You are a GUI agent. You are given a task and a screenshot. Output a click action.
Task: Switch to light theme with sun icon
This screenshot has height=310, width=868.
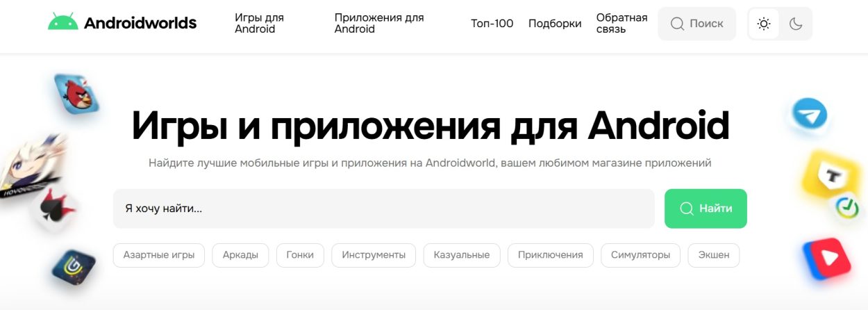click(764, 24)
